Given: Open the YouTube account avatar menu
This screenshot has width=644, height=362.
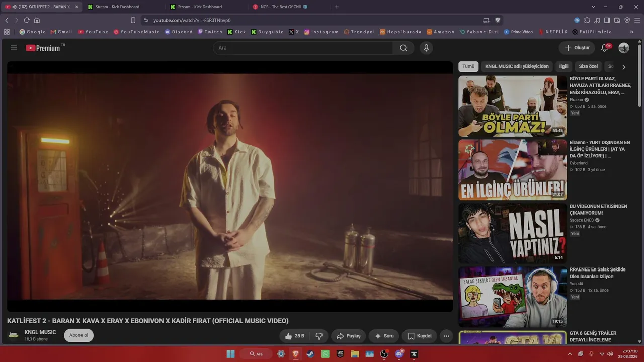Looking at the screenshot, I should tap(624, 48).
